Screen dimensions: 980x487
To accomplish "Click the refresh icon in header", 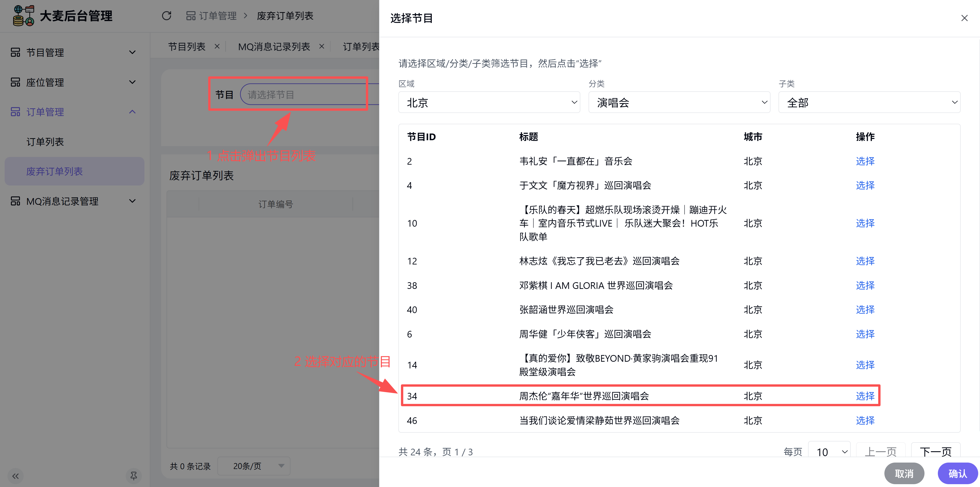I will pos(167,16).
